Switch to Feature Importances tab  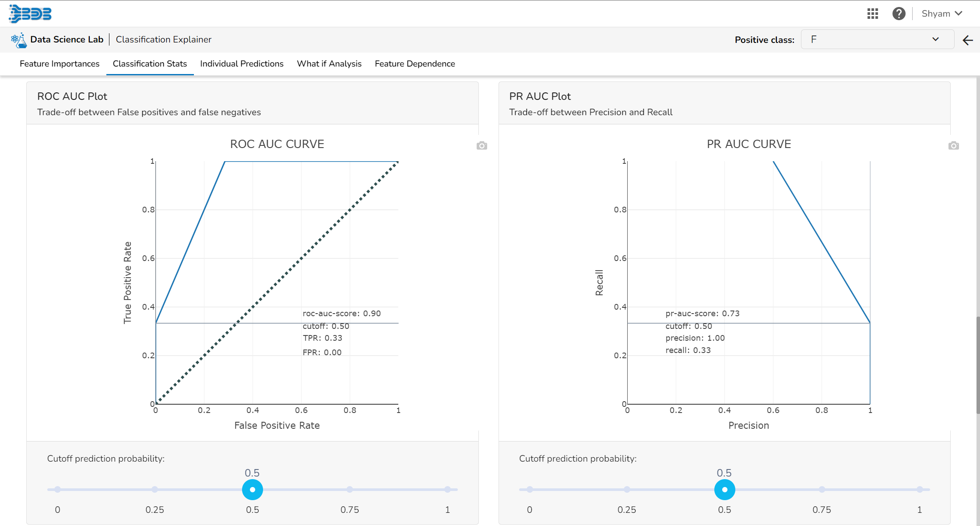(60, 64)
